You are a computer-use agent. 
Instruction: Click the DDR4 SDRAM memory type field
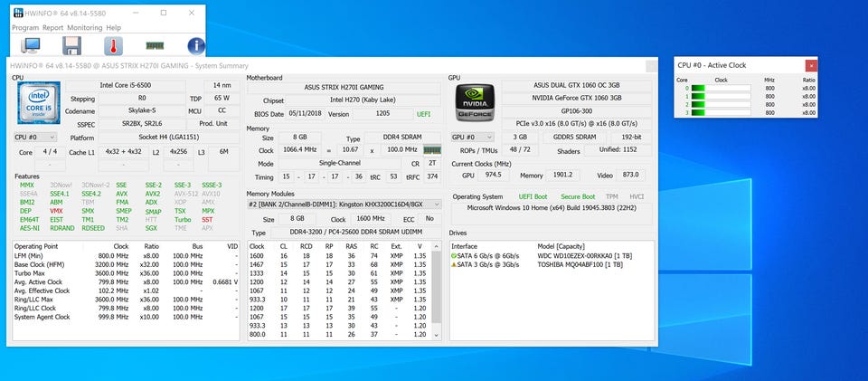click(402, 137)
